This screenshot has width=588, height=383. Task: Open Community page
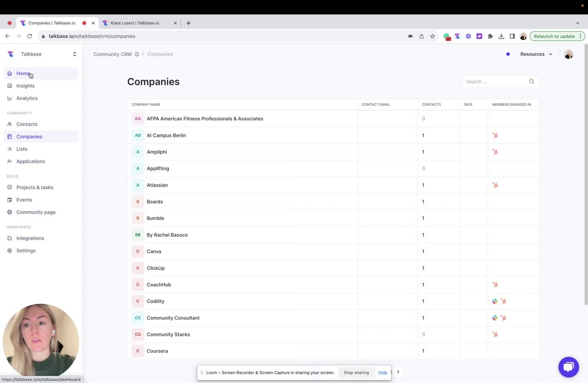pyautogui.click(x=41, y=212)
